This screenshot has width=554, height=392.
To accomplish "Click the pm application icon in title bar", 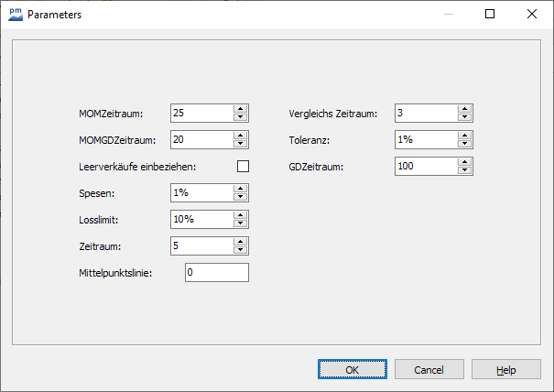I will [14, 14].
